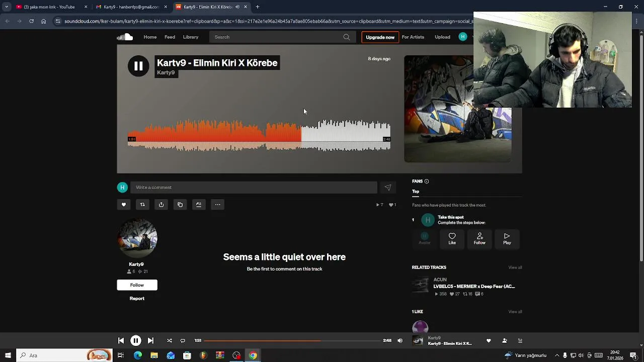Click the Upgrade now button

coord(380,37)
